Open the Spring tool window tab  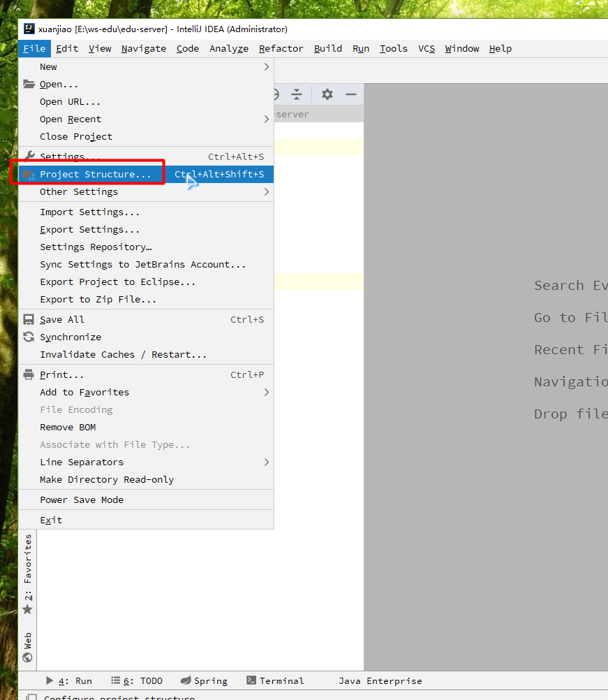(x=205, y=681)
